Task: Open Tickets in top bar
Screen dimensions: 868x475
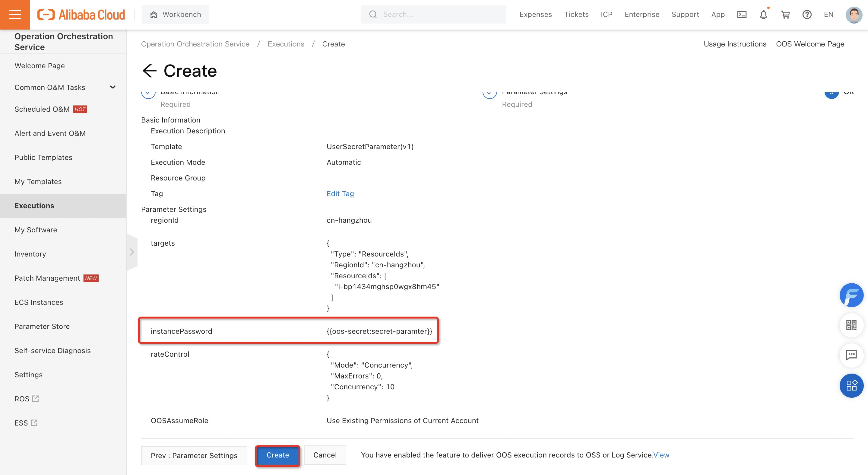Action: pos(576,14)
